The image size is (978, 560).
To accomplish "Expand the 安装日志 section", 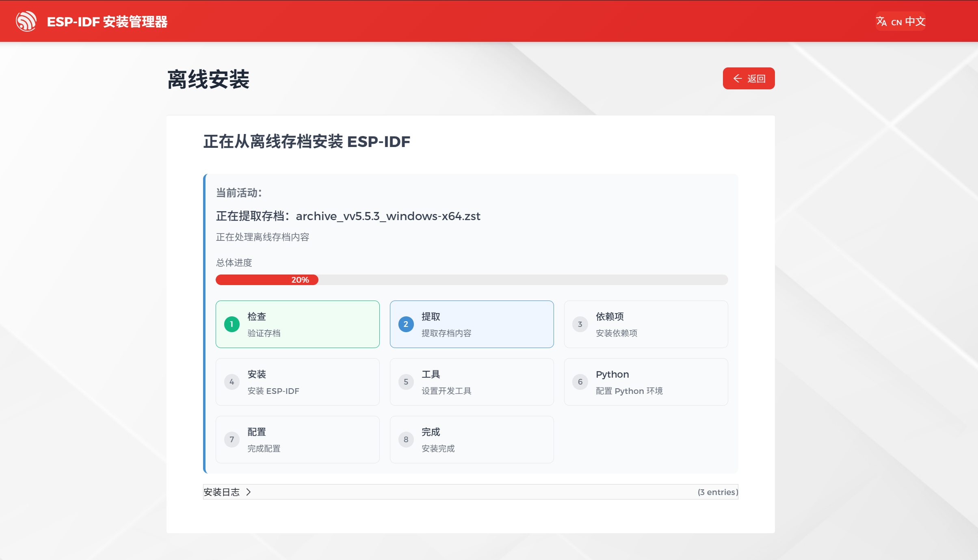I will pyautogui.click(x=222, y=492).
